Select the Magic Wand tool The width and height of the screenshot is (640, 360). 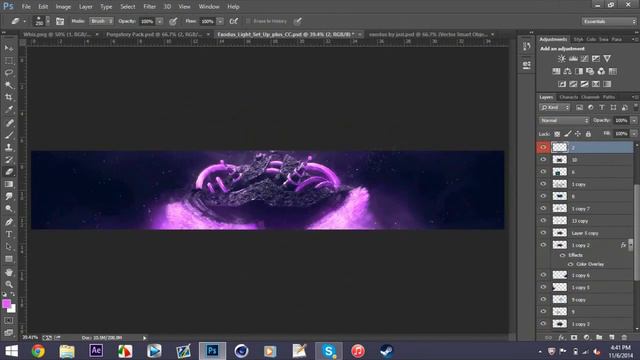9,85
